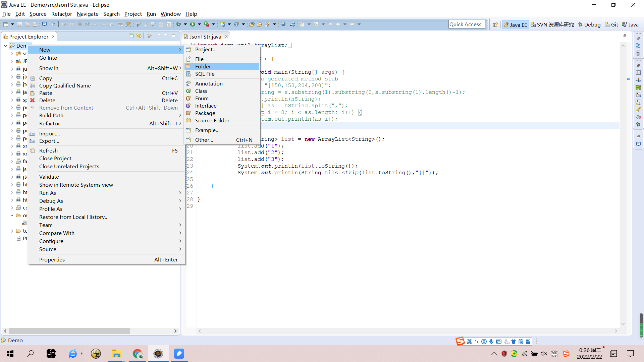Image resolution: width=644 pixels, height=362 pixels.
Task: Select Other... from the New submenu
Action: (205, 140)
